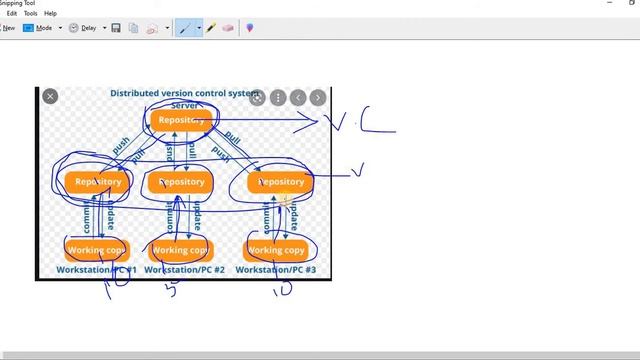Go to the previous image arrow
The height and width of the screenshot is (360, 640).
tap(298, 98)
